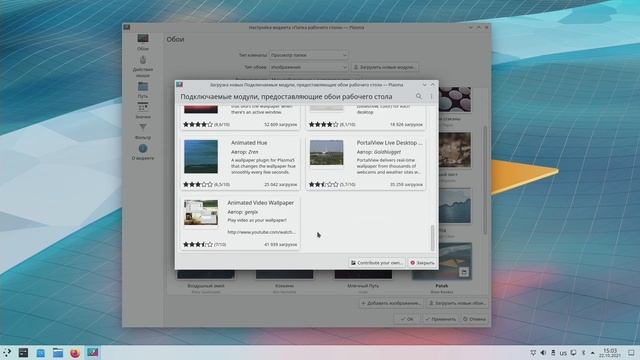Click the modules dialog vertical scrollbar
The image size is (640, 360).
pyautogui.click(x=433, y=238)
